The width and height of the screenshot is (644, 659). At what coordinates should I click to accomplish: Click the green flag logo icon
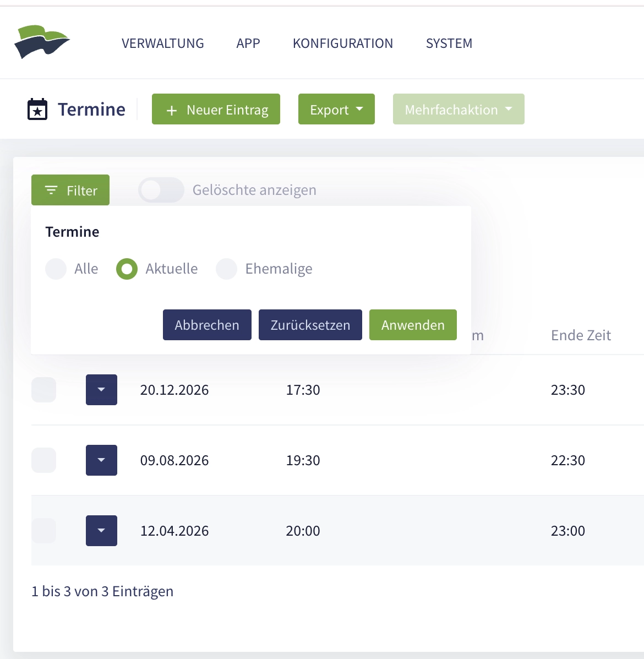coord(42,42)
